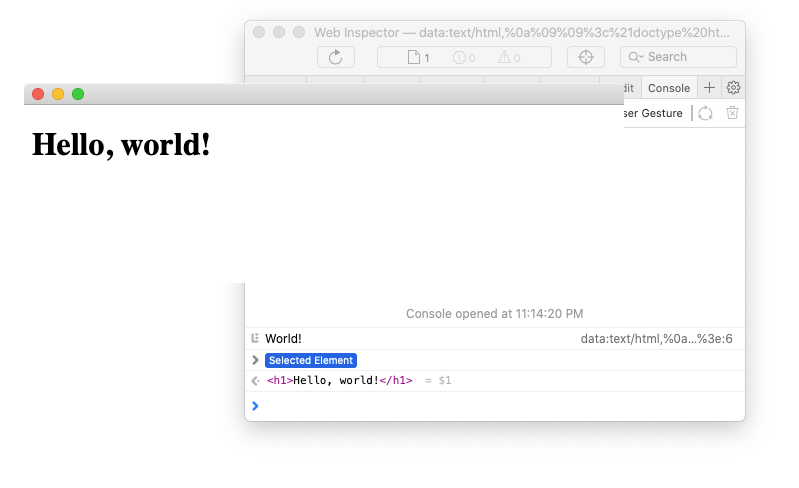Click Web Inspector's gray minimize button

(279, 32)
